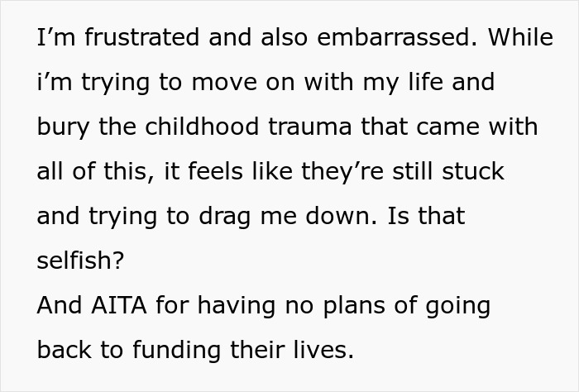Click the words "still stuck"
The image size is (579, 392).
pos(448,171)
